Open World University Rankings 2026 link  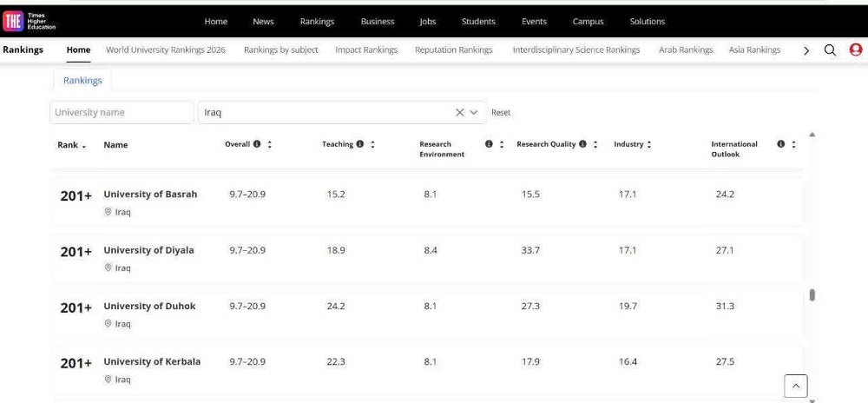coord(165,50)
